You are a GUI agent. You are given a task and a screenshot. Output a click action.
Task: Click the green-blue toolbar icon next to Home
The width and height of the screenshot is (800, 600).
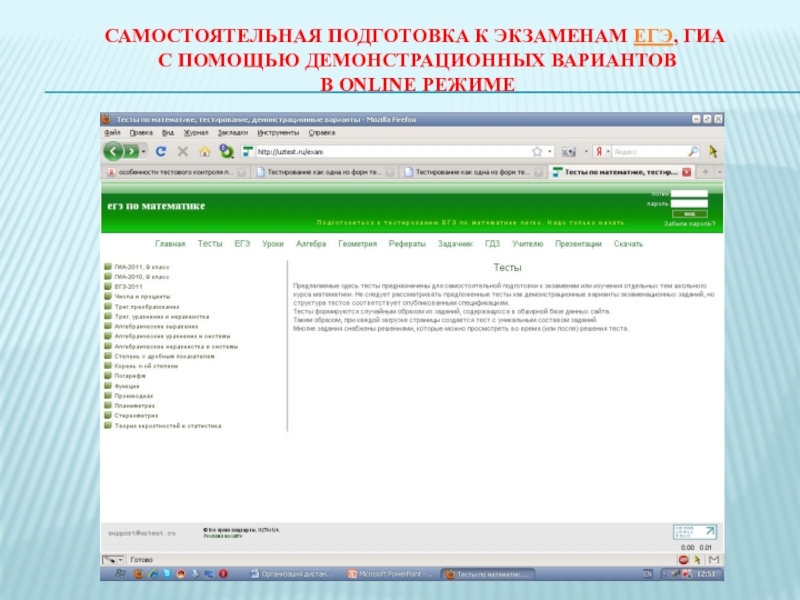pyautogui.click(x=226, y=151)
